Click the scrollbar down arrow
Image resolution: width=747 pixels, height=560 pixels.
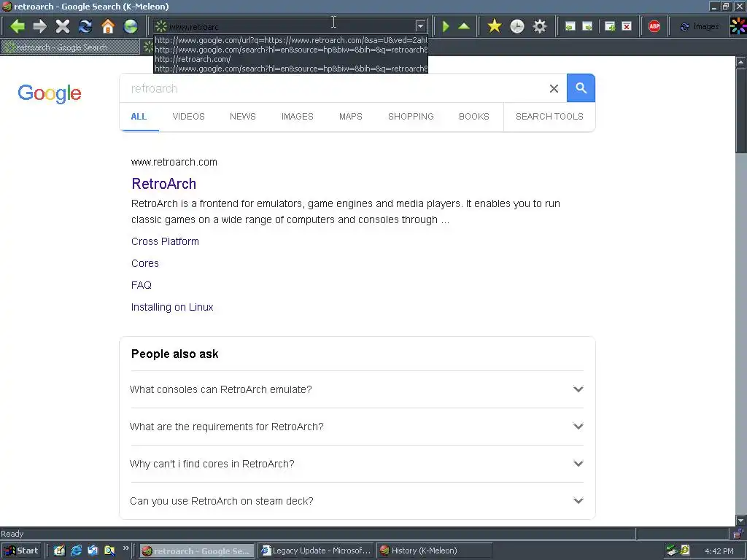(741, 520)
